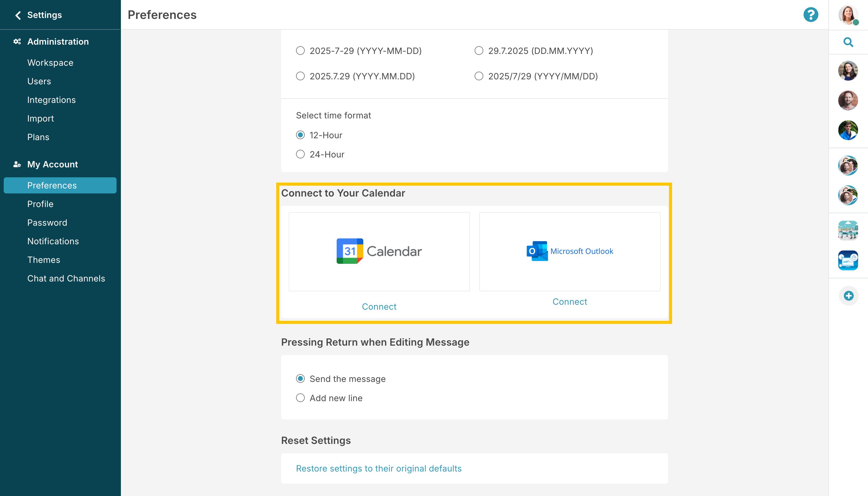Click the Google Calendar logo tile
The height and width of the screenshot is (496, 868).
[379, 251]
